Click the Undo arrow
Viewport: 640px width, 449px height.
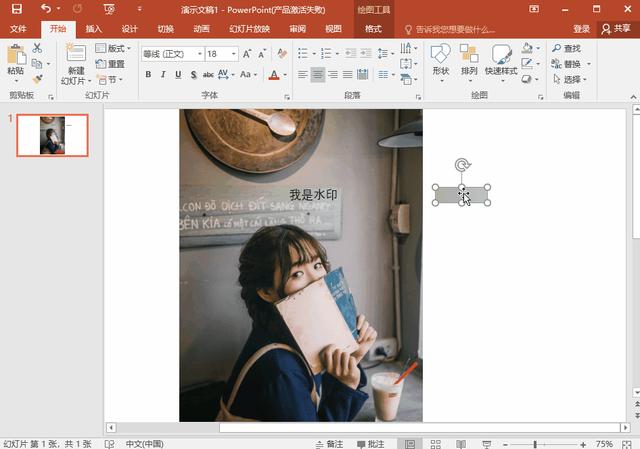(x=45, y=8)
